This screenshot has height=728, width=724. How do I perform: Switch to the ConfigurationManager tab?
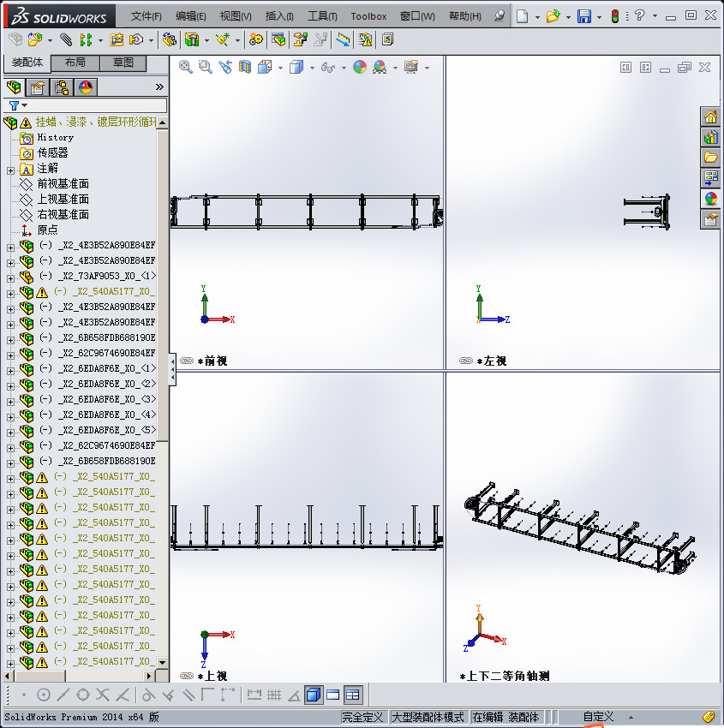[62, 87]
